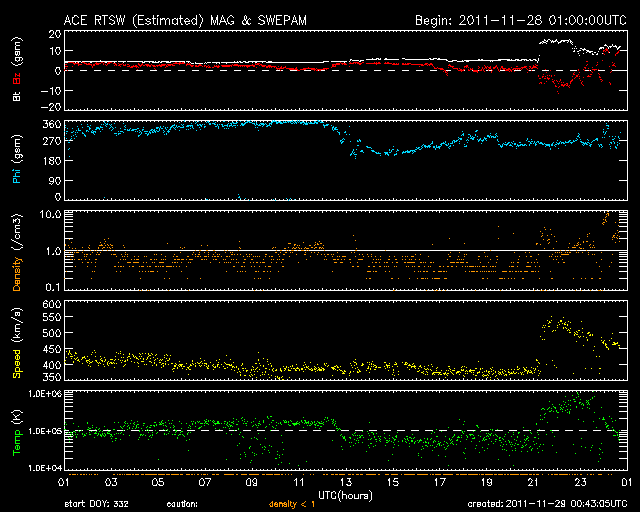The height and width of the screenshot is (512, 640).
Task: Select the Speed (km/s) axis label
Action: [x=17, y=343]
